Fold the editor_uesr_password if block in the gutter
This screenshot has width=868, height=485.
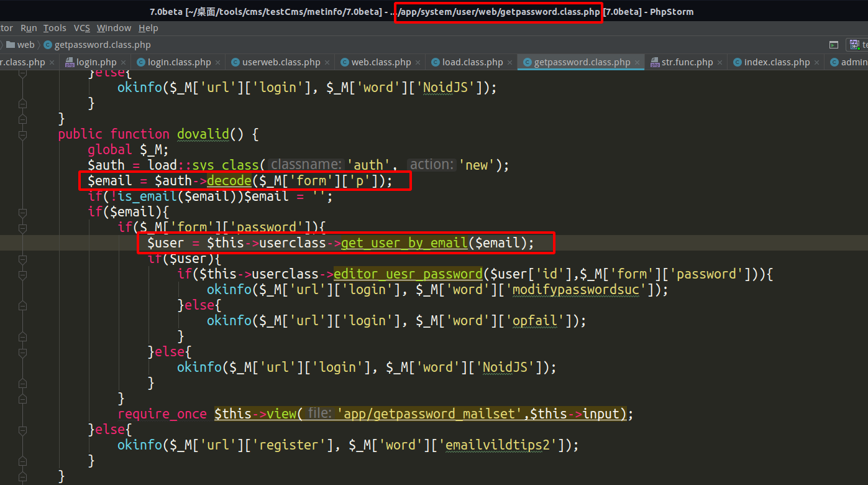tap(22, 274)
